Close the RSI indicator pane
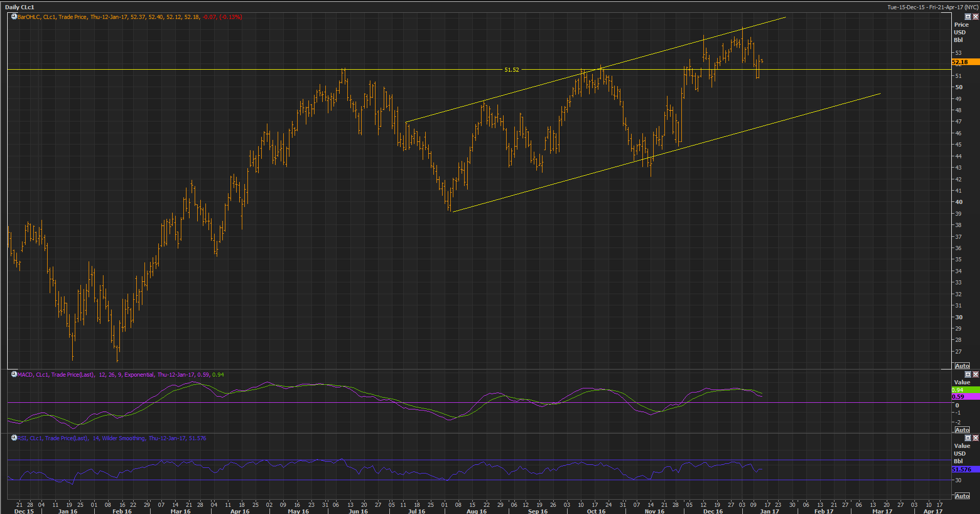 tap(975, 438)
